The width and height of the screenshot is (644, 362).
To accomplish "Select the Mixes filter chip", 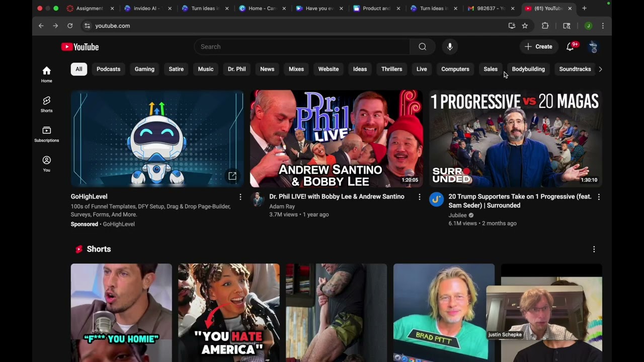I will point(296,69).
